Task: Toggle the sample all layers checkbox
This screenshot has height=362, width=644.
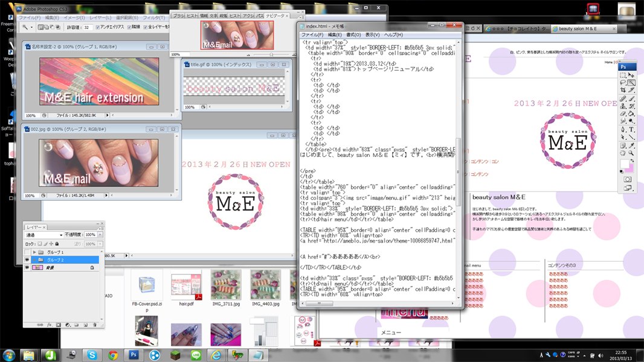Action: (146, 27)
